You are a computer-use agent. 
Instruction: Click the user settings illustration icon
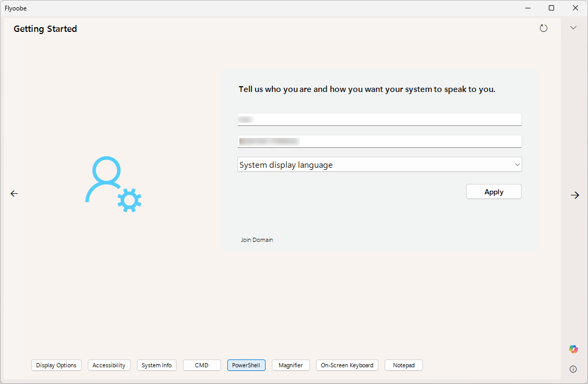click(113, 184)
